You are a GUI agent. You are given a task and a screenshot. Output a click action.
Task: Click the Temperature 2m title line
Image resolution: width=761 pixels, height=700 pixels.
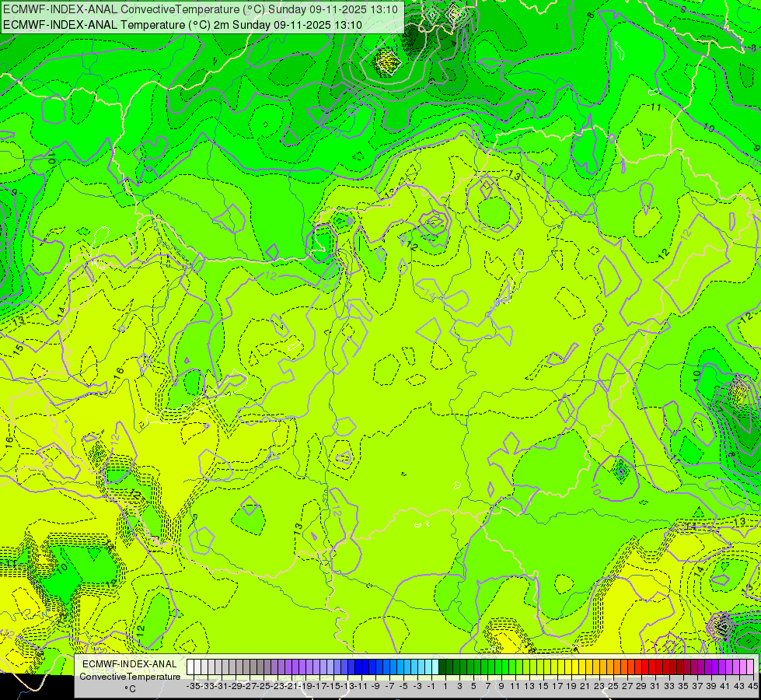(x=183, y=25)
